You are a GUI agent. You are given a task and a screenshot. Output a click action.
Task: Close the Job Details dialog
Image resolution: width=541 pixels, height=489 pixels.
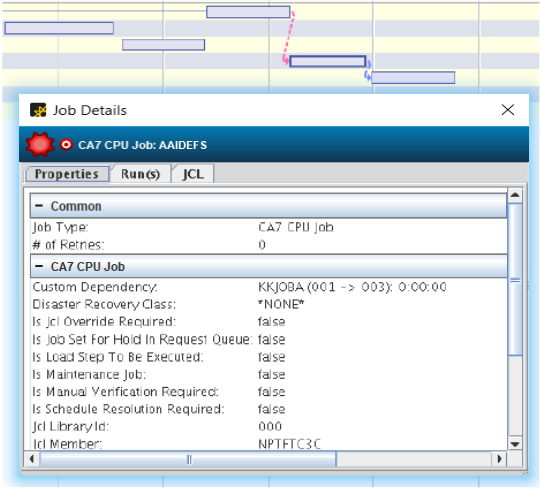[508, 110]
